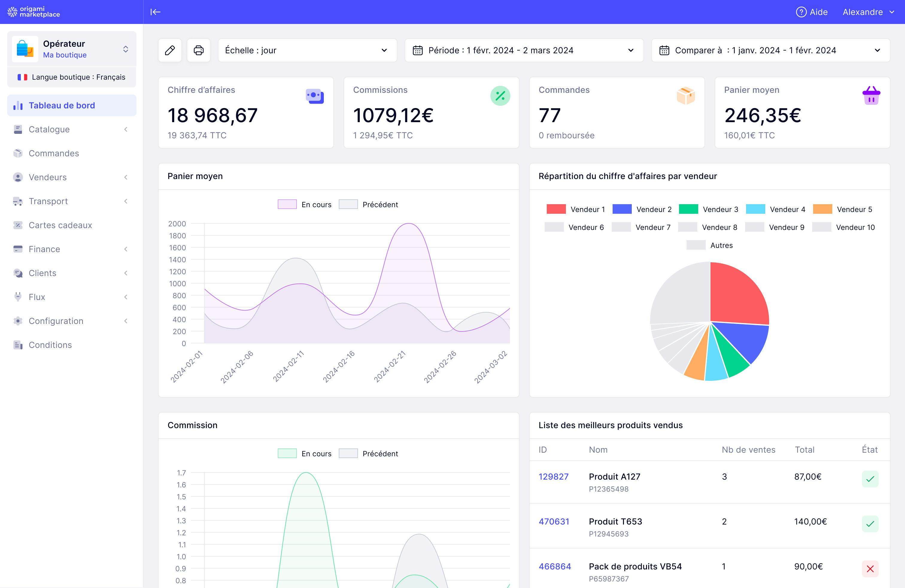The height and width of the screenshot is (588, 905).
Task: Open the Commandes section in sidebar
Action: coord(53,153)
